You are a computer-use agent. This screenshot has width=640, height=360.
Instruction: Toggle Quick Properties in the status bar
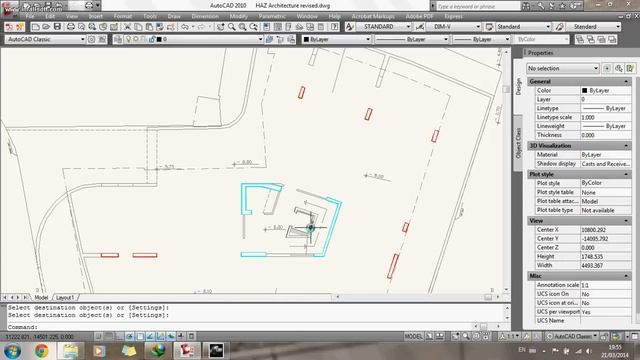tap(191, 336)
